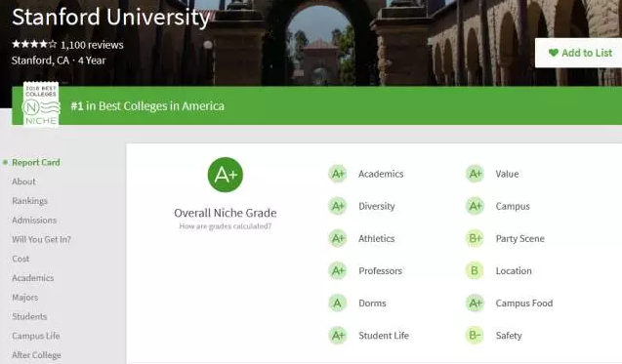Click the heart icon on Add to List

pyautogui.click(x=554, y=53)
